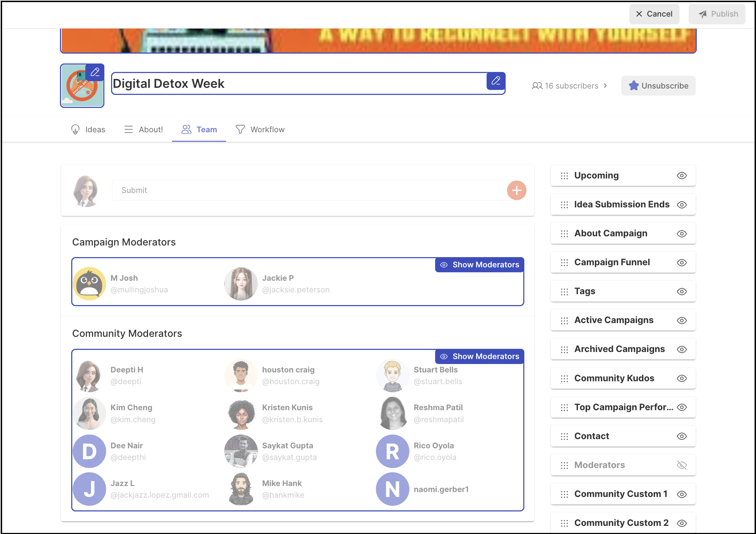Click the drag handle beside Campaign Funnel
The width and height of the screenshot is (756, 534).
(x=565, y=262)
